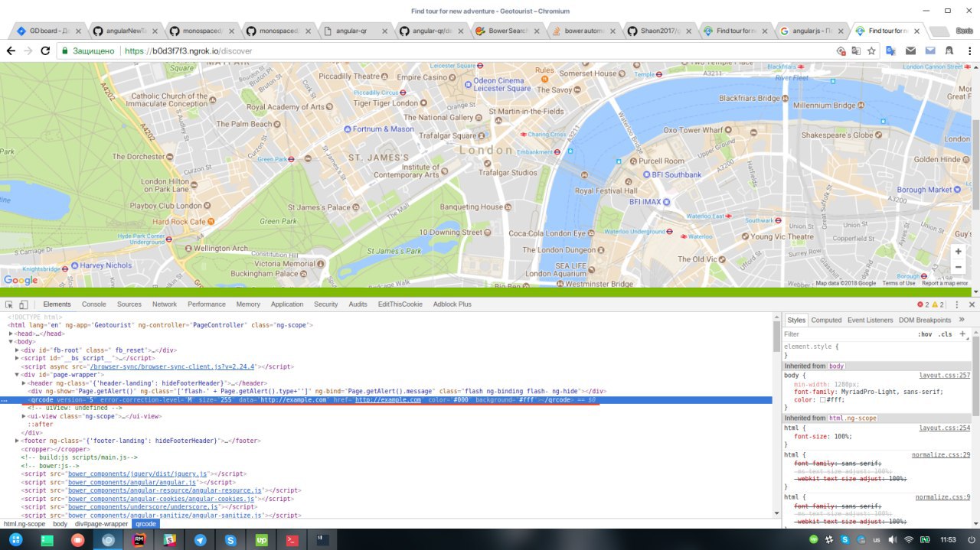Close the DevTools panel

971,304
